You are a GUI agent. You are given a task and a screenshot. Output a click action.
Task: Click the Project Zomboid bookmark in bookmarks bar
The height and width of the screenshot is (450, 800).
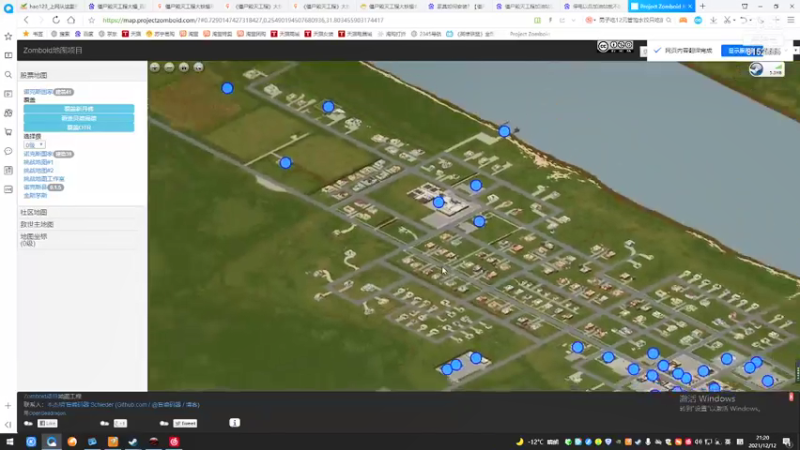click(x=530, y=34)
